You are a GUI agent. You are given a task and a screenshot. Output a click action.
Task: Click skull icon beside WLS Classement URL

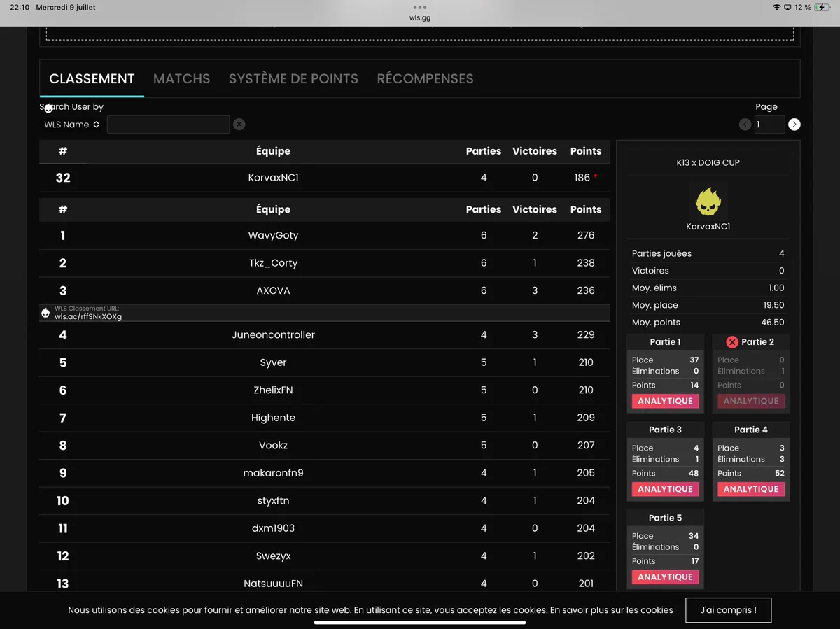(45, 313)
